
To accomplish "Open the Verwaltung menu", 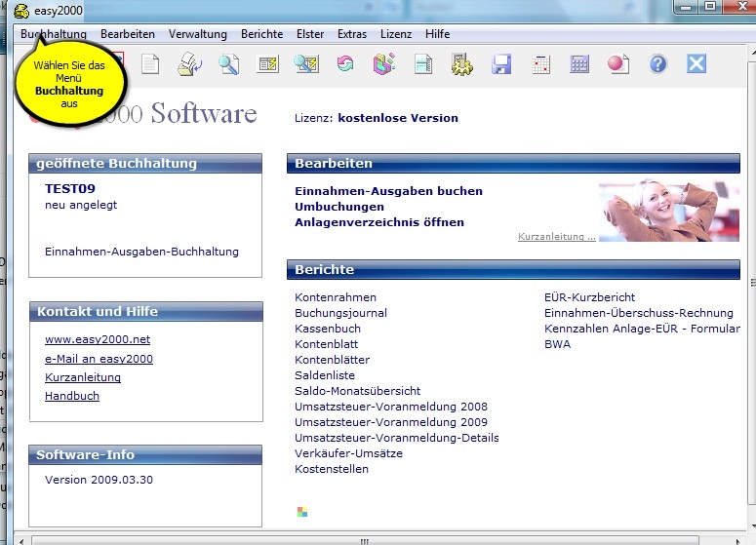I will click(x=198, y=34).
